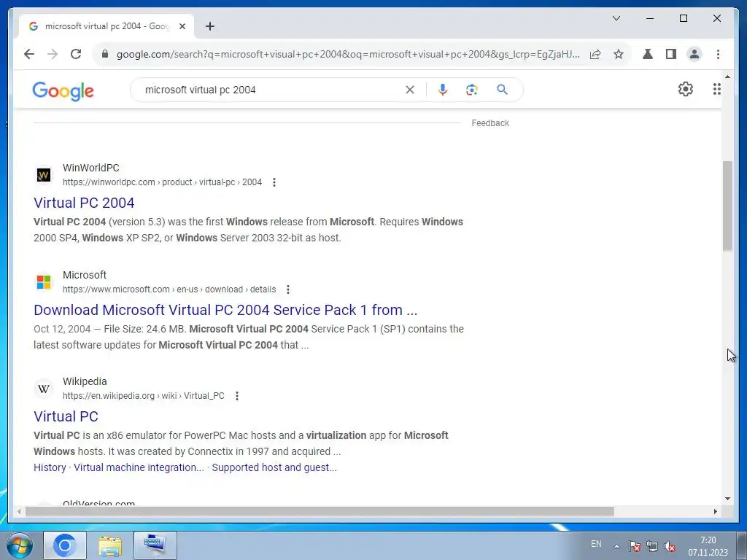The image size is (747, 560).
Task: Open File Explorer from the taskbar
Action: pos(110,545)
